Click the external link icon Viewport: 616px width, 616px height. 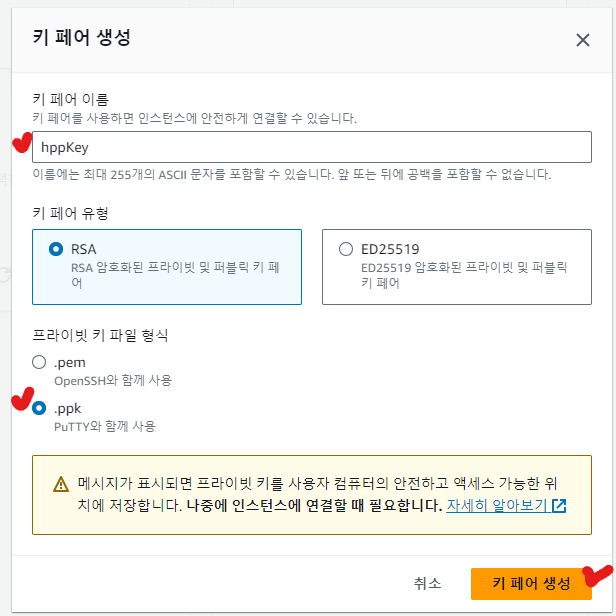tap(559, 506)
